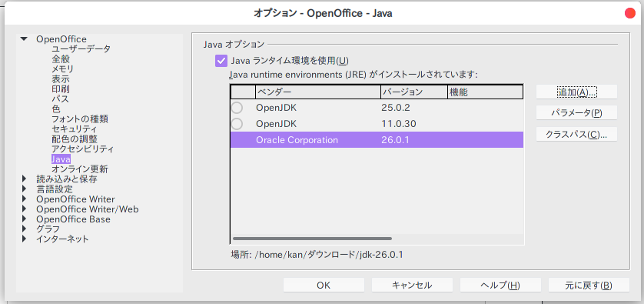Viewport: 644px width, 304px height.
Task: Collapse the OpenOffice tree node
Action: (24, 39)
